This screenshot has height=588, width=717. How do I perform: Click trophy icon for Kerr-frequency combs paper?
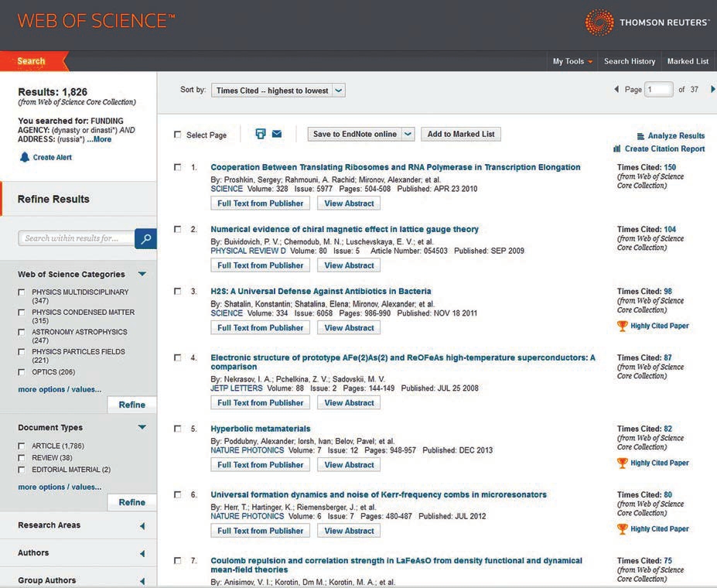click(622, 529)
